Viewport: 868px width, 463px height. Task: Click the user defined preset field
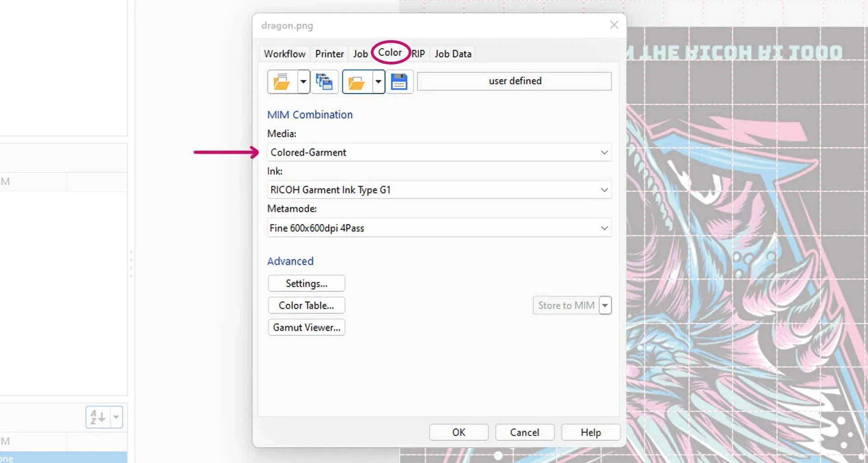coord(514,81)
